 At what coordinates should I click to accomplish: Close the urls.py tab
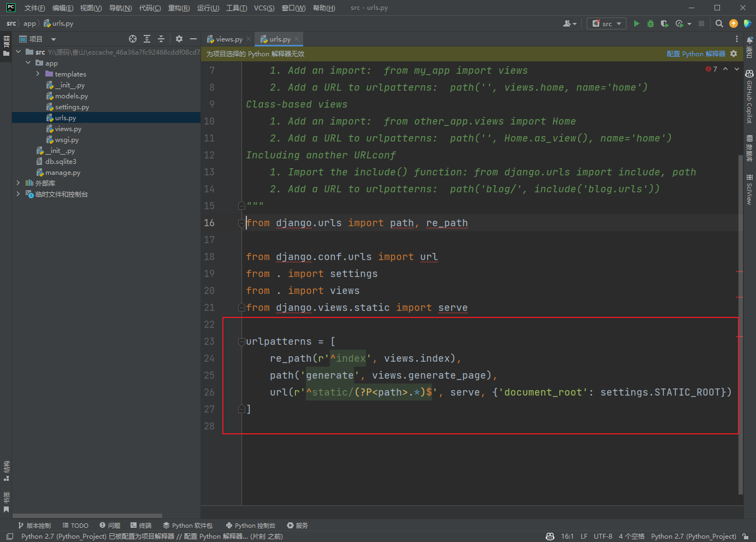(297, 39)
